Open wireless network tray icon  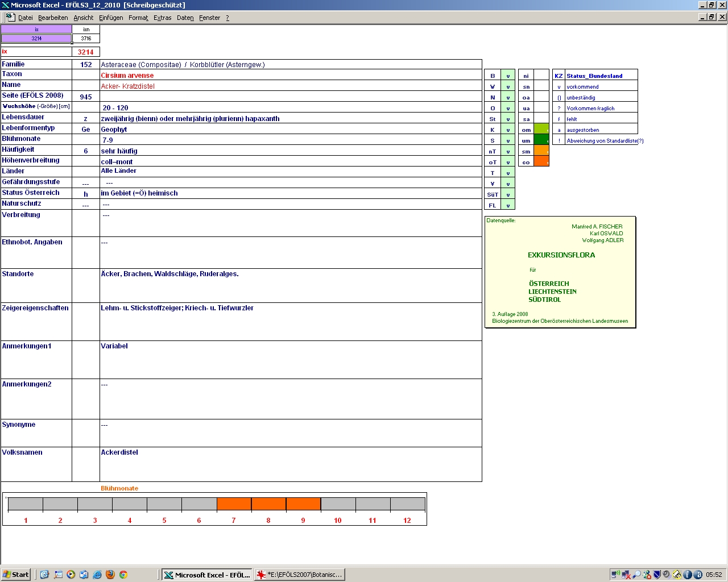point(615,575)
